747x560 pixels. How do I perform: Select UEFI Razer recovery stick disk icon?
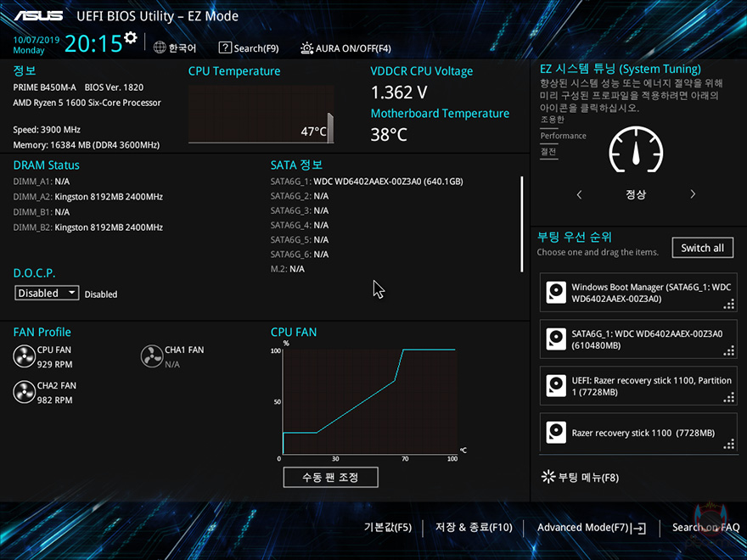[x=556, y=386]
